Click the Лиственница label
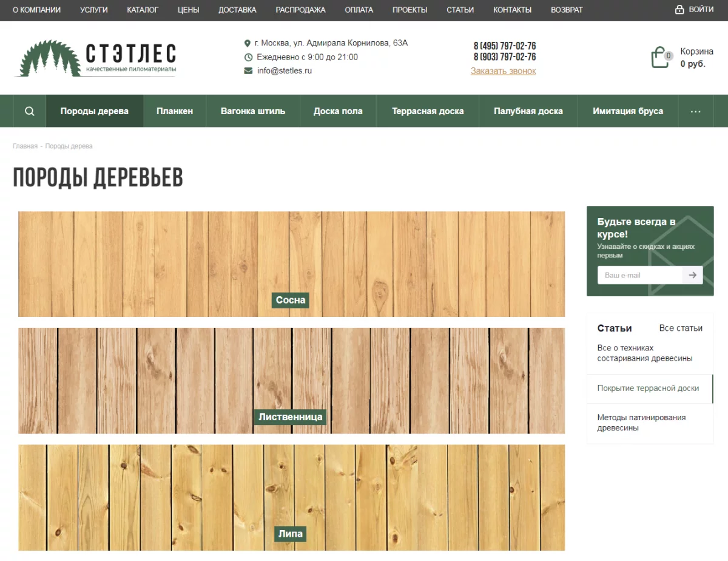This screenshot has height=561, width=728. 291,417
